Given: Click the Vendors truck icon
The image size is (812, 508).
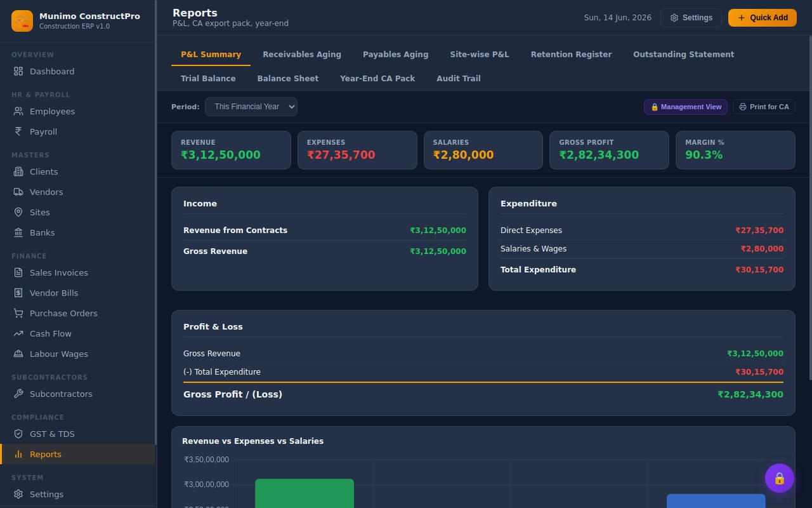Looking at the screenshot, I should pyautogui.click(x=18, y=192).
